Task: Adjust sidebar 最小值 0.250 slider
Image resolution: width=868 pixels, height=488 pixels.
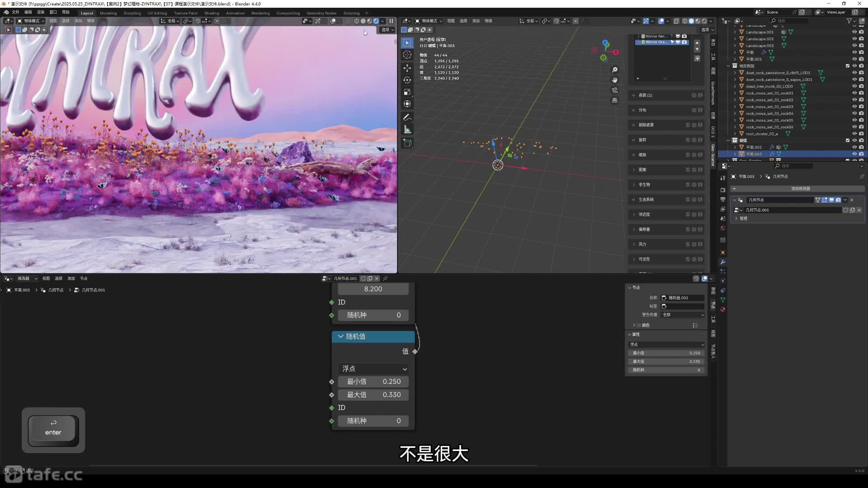Action: pos(666,353)
